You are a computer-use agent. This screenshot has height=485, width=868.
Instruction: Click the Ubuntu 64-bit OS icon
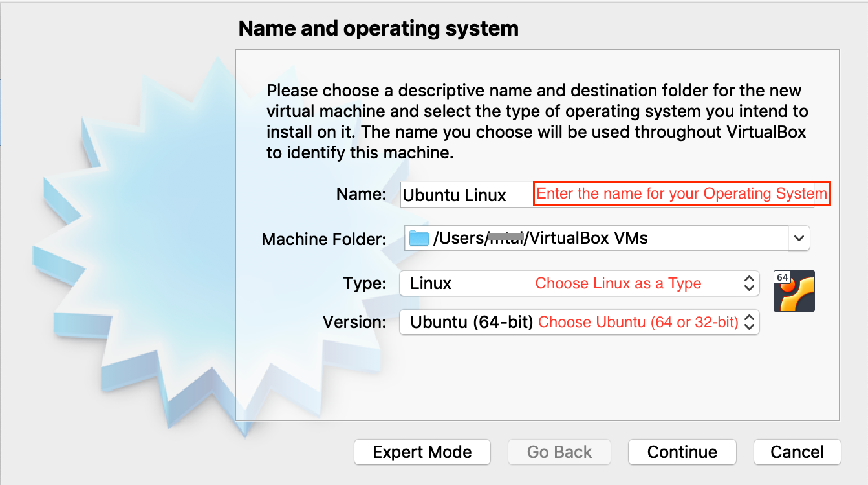pos(794,291)
